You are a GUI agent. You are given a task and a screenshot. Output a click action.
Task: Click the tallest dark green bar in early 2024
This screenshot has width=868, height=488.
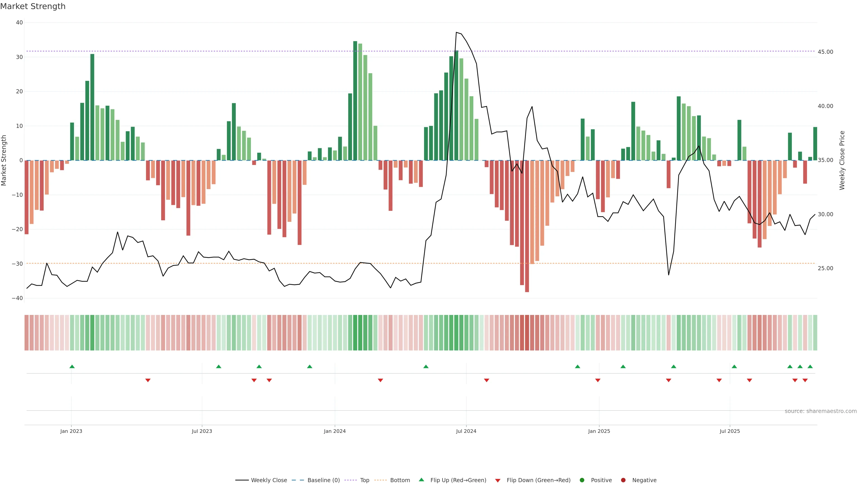(x=355, y=101)
